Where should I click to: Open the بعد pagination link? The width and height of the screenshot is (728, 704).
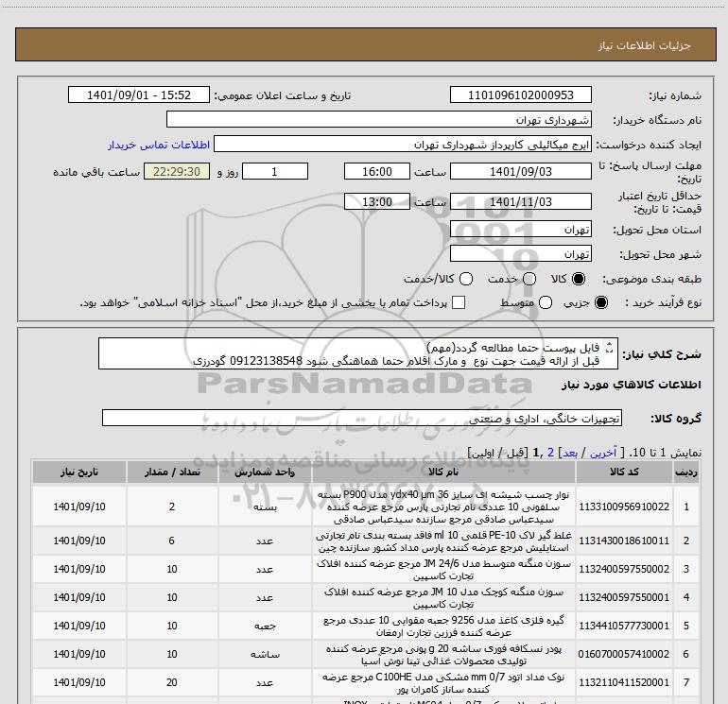pyautogui.click(x=570, y=453)
